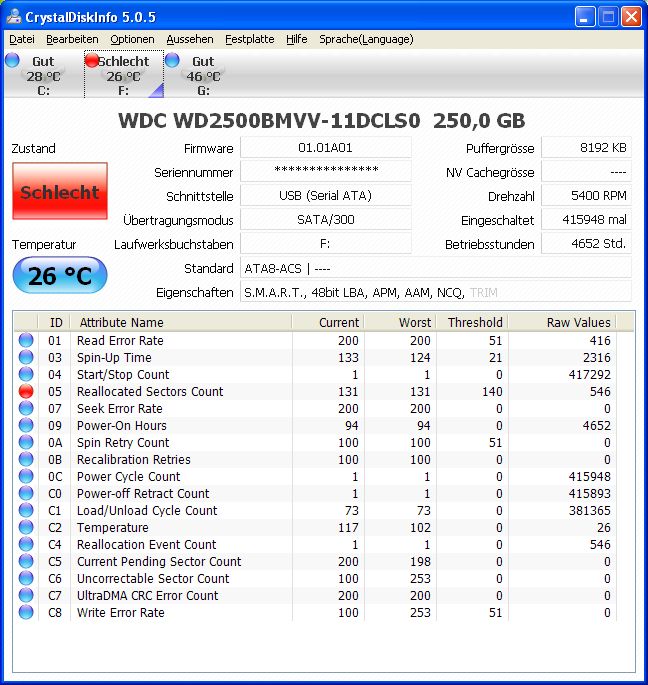The width and height of the screenshot is (648, 685).
Task: Click the blue status icon for Load/Unload Cycle Count
Action: click(x=26, y=511)
